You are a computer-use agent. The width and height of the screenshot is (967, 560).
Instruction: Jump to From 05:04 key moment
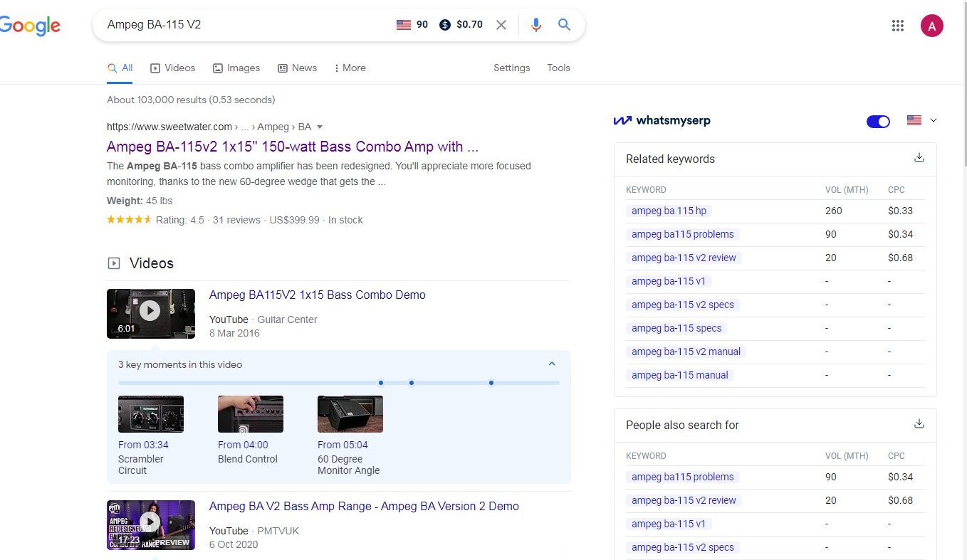click(343, 445)
